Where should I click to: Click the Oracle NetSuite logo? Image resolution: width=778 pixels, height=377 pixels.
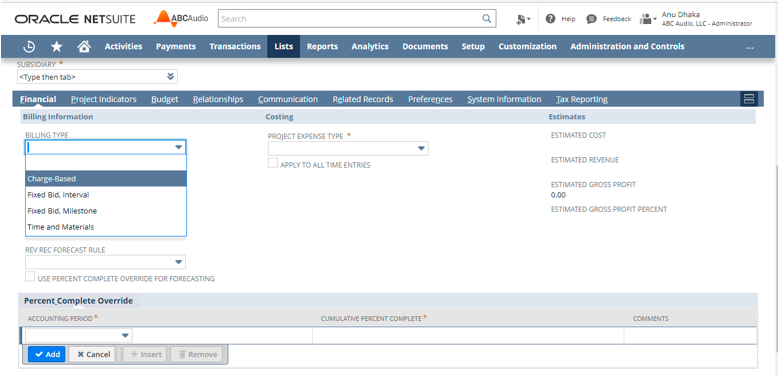pos(75,19)
